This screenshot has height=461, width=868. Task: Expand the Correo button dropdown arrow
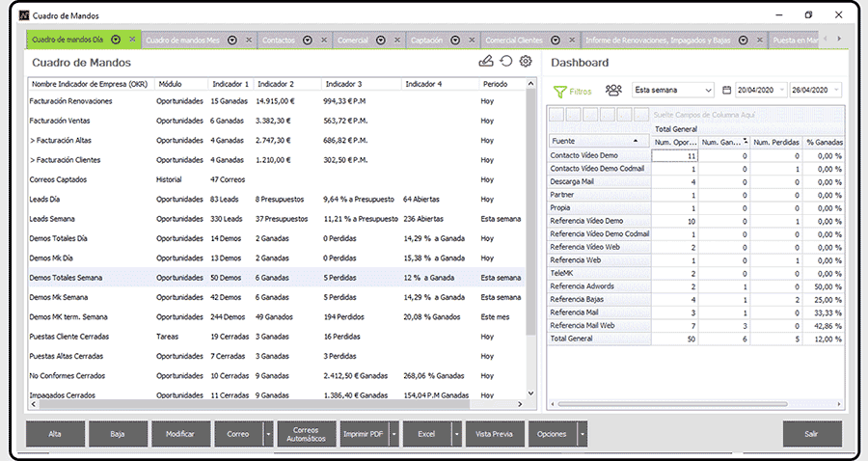pyautogui.click(x=268, y=434)
